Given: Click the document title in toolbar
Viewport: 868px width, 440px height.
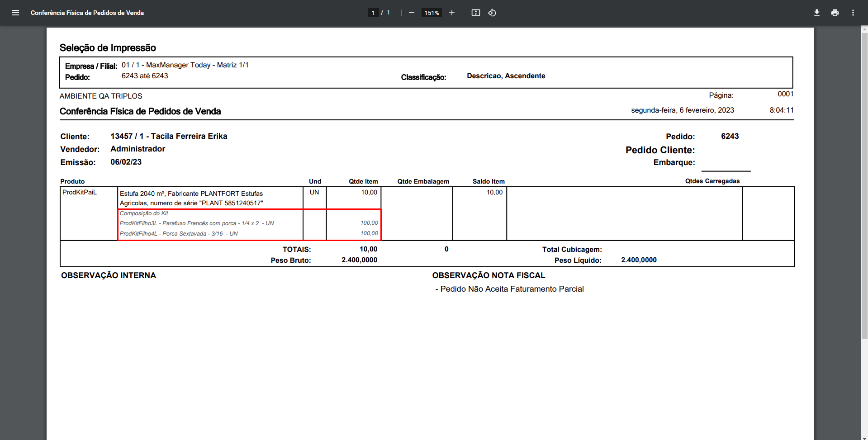Looking at the screenshot, I should 87,13.
